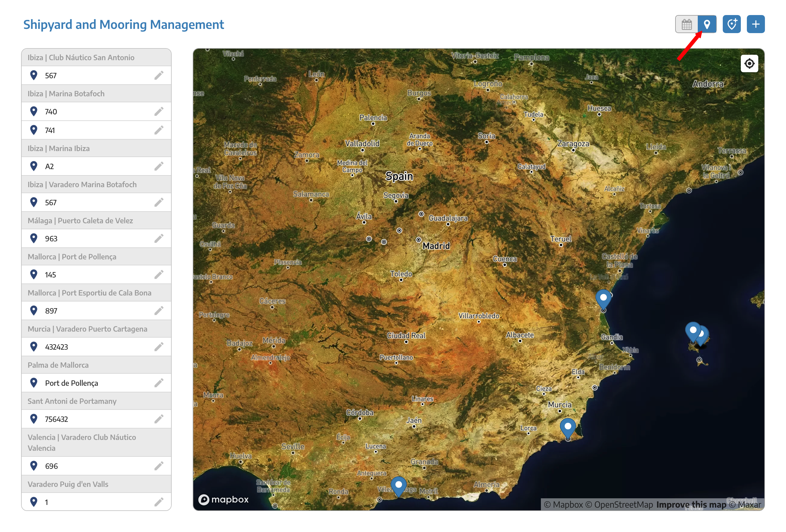This screenshot has width=786, height=532.
Task: Locate mooring 432423 via its pin icon
Action: [x=33, y=346]
